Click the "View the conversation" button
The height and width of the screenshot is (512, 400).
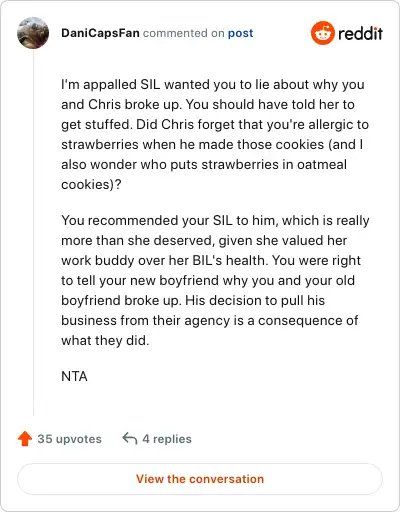tap(200, 479)
